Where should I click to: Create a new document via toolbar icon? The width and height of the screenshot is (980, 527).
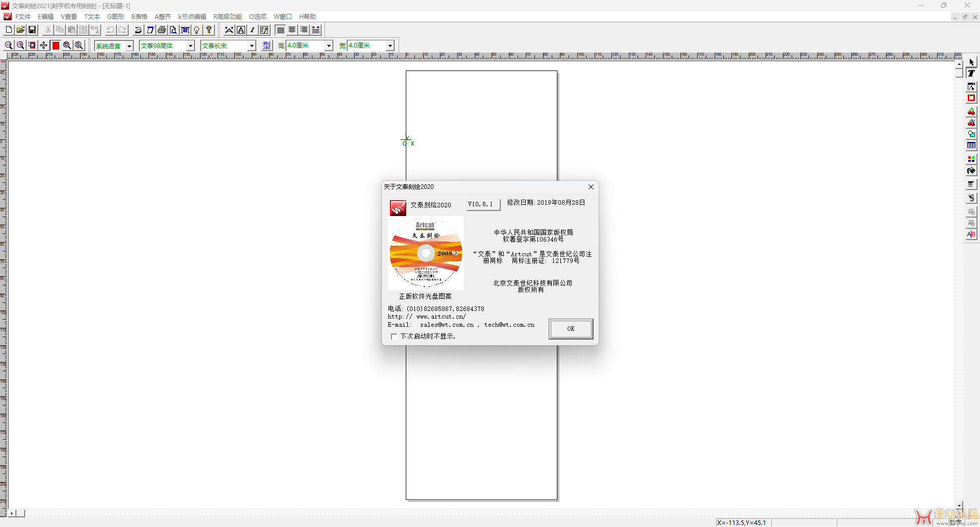(x=9, y=30)
